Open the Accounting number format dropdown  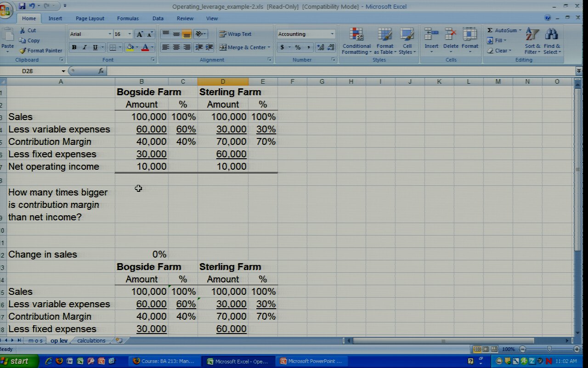coord(332,34)
